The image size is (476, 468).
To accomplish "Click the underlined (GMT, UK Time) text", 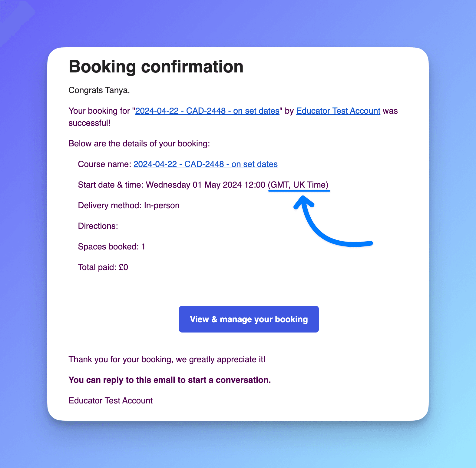I will coord(298,185).
